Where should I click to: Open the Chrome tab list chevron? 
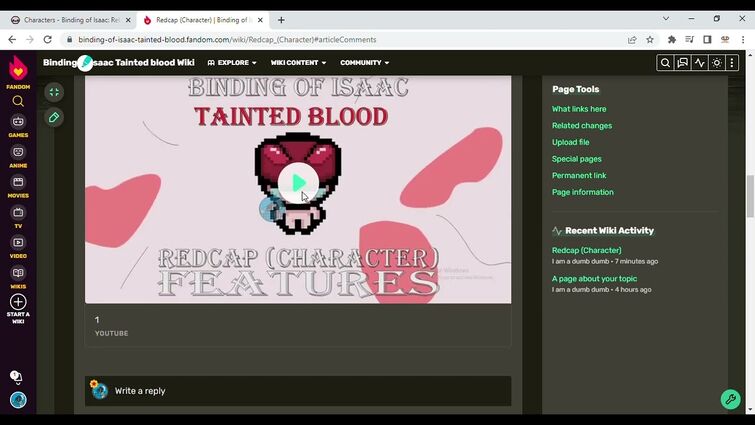(x=666, y=19)
